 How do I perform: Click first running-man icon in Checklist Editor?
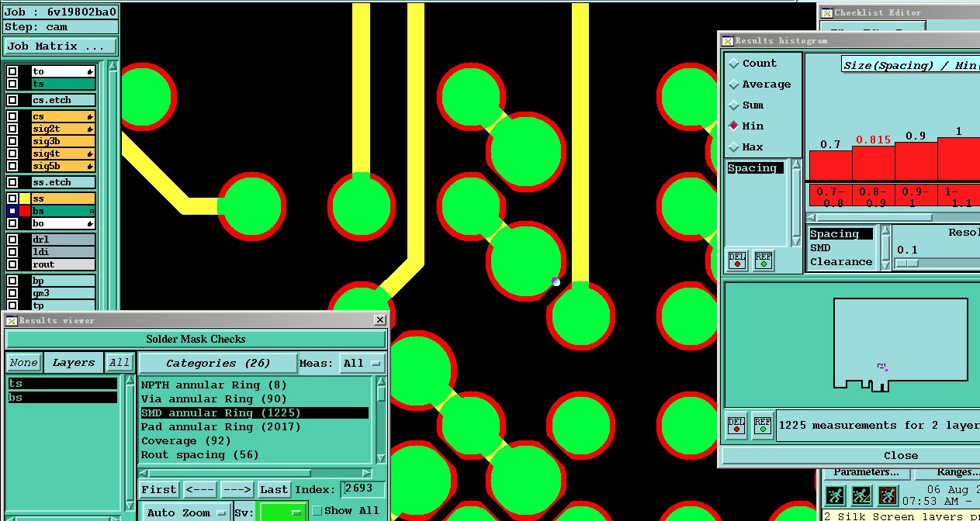point(835,495)
